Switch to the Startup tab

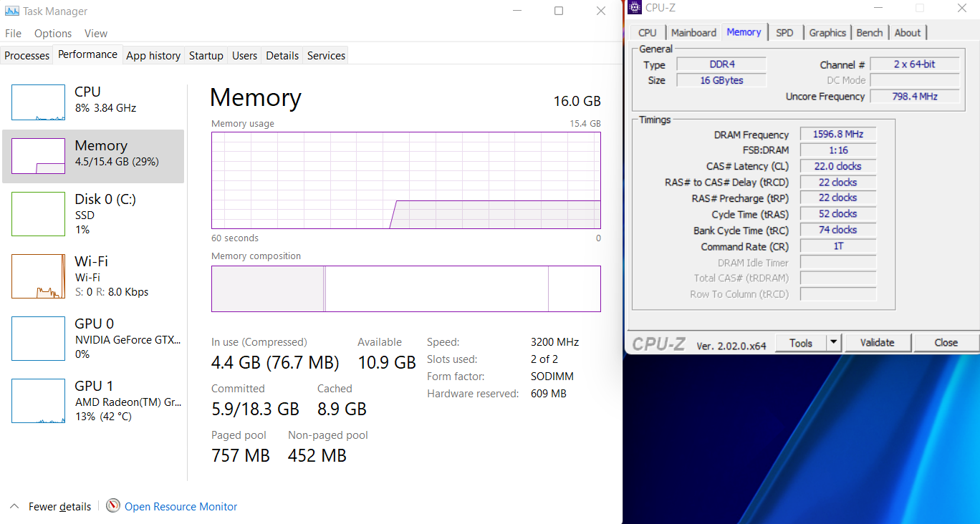click(x=206, y=55)
